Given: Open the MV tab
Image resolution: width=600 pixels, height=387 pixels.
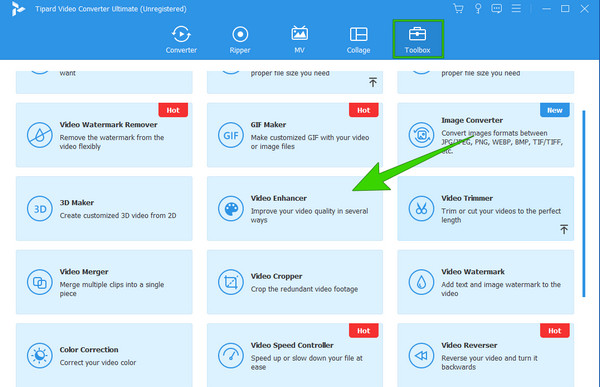Looking at the screenshot, I should [x=299, y=39].
